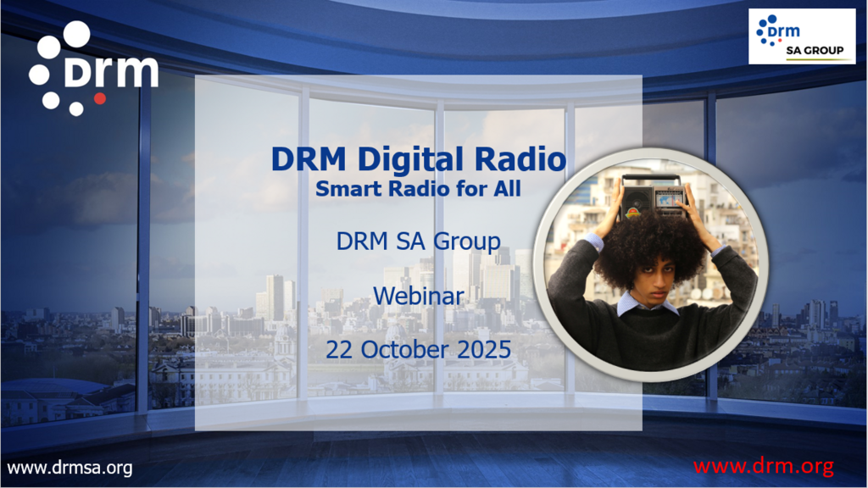
Task: Click the "SA GROUP" text in the badge
Action: tap(815, 51)
